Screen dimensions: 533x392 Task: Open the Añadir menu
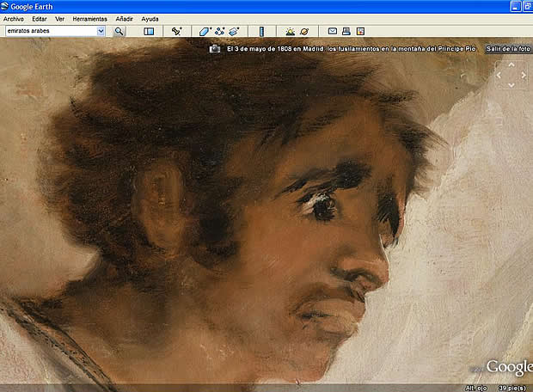coord(124,18)
